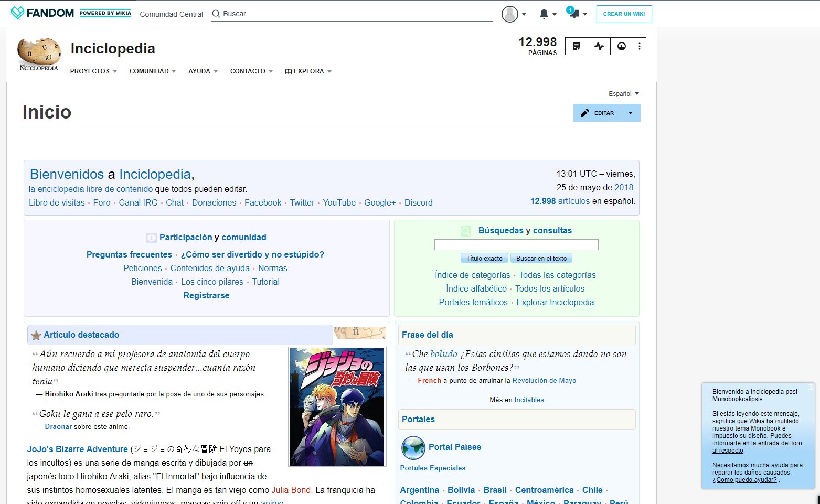Open the messages speech bubble icon
Viewport: 820px width, 504px height.
click(574, 13)
